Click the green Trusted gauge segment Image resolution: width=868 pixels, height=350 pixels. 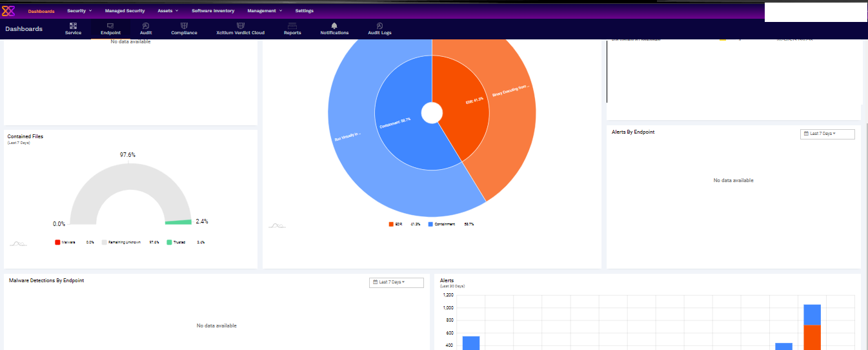(178, 222)
